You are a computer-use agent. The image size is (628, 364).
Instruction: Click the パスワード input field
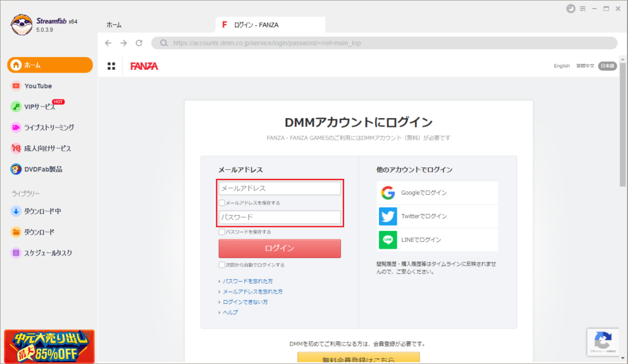280,217
